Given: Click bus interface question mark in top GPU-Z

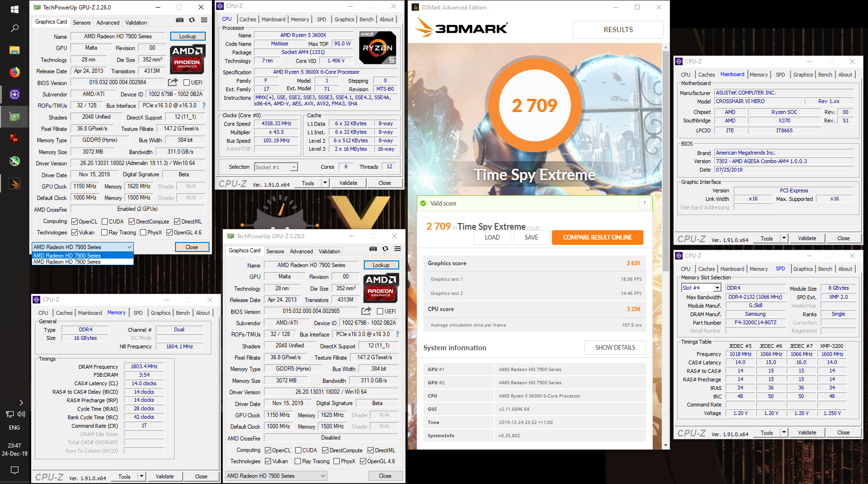Looking at the screenshot, I should (204, 105).
